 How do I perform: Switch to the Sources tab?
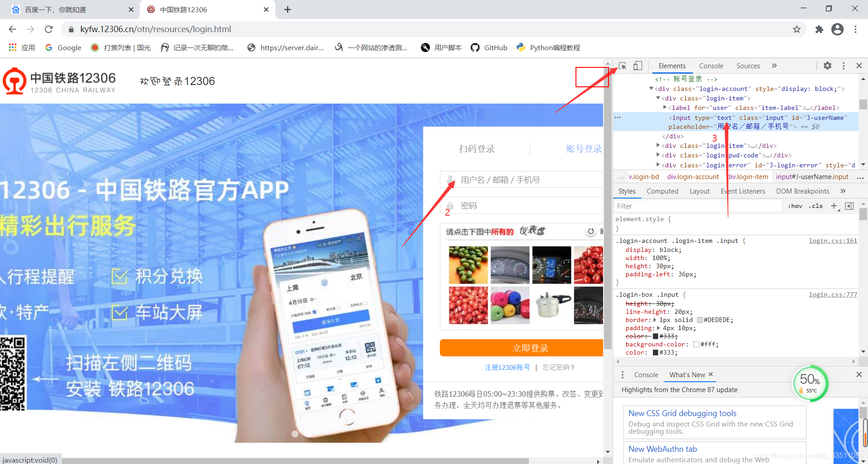click(x=748, y=66)
